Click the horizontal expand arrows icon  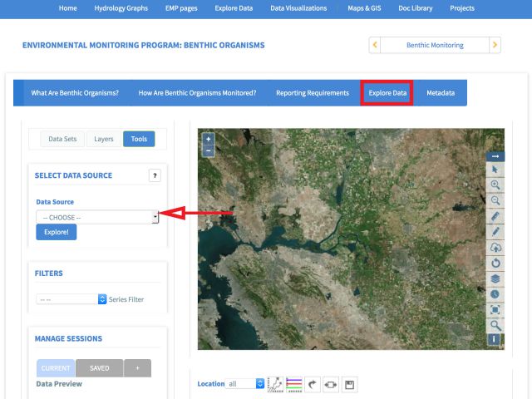(331, 384)
